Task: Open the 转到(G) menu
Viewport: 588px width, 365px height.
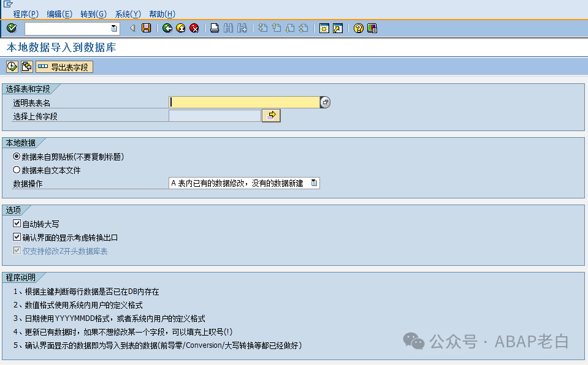Action: (x=93, y=14)
